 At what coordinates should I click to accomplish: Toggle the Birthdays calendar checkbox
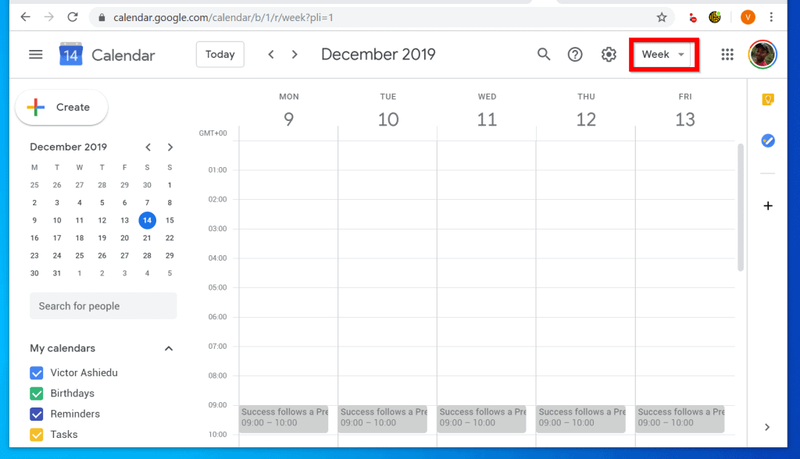pyautogui.click(x=37, y=393)
